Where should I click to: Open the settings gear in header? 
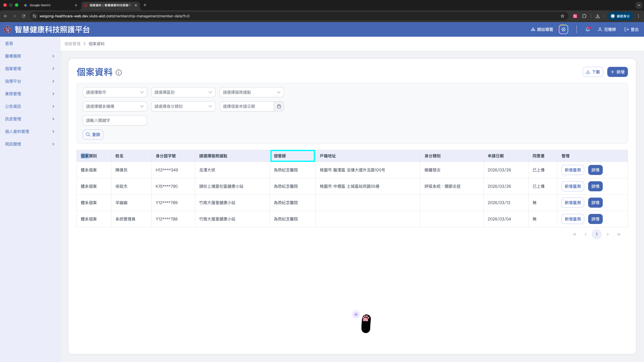(563, 29)
